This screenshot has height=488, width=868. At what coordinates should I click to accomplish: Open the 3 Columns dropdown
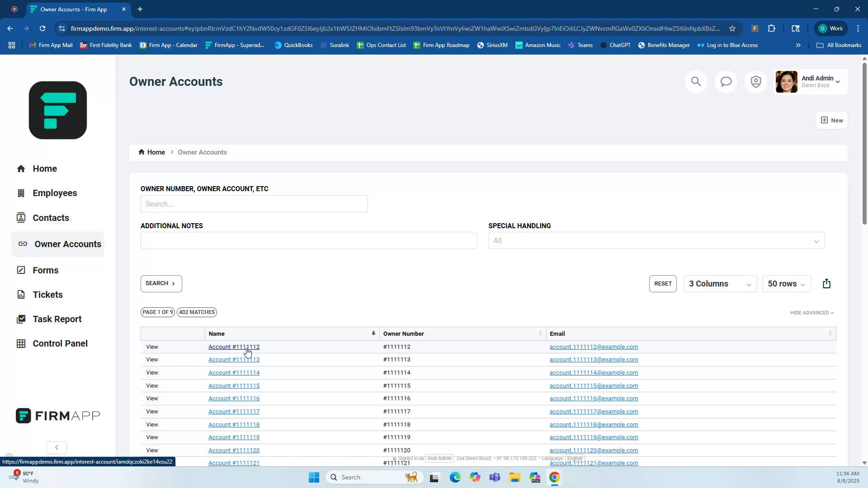(720, 284)
